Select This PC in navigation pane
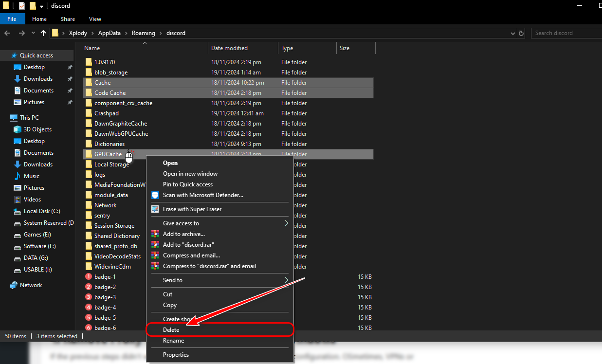The height and width of the screenshot is (364, 602). [x=29, y=118]
